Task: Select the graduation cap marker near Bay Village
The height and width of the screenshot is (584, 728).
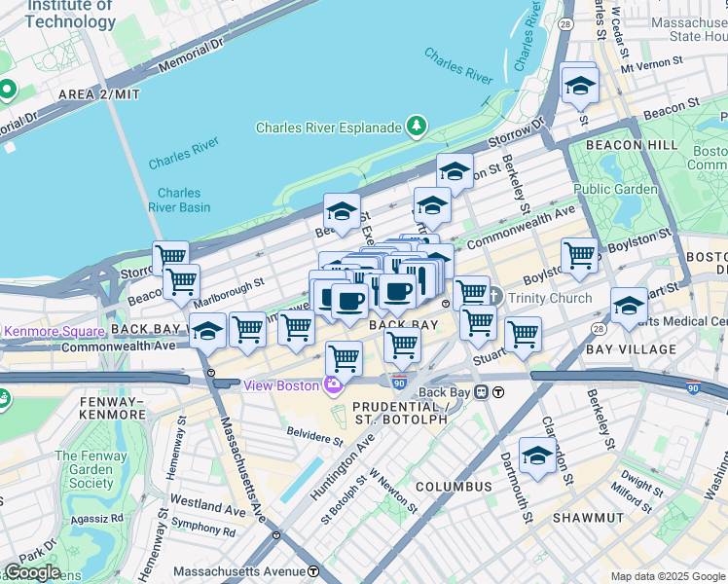Action: pos(629,308)
